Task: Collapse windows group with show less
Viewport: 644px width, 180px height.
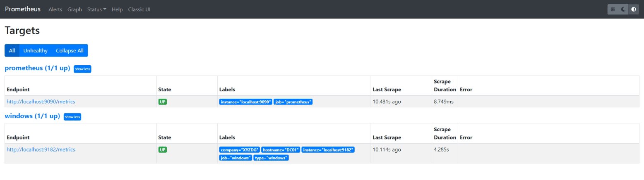Action: (x=72, y=117)
